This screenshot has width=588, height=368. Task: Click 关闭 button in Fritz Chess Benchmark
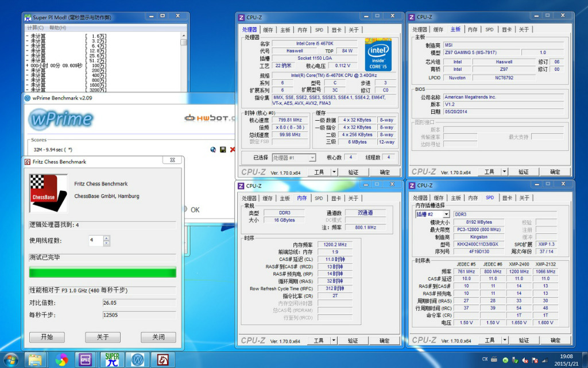click(x=158, y=337)
